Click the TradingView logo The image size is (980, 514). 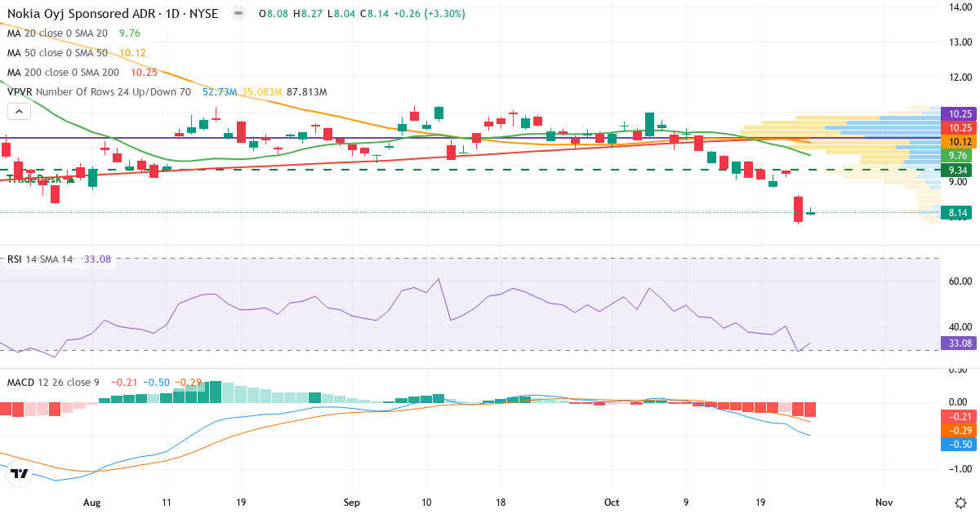[x=20, y=473]
